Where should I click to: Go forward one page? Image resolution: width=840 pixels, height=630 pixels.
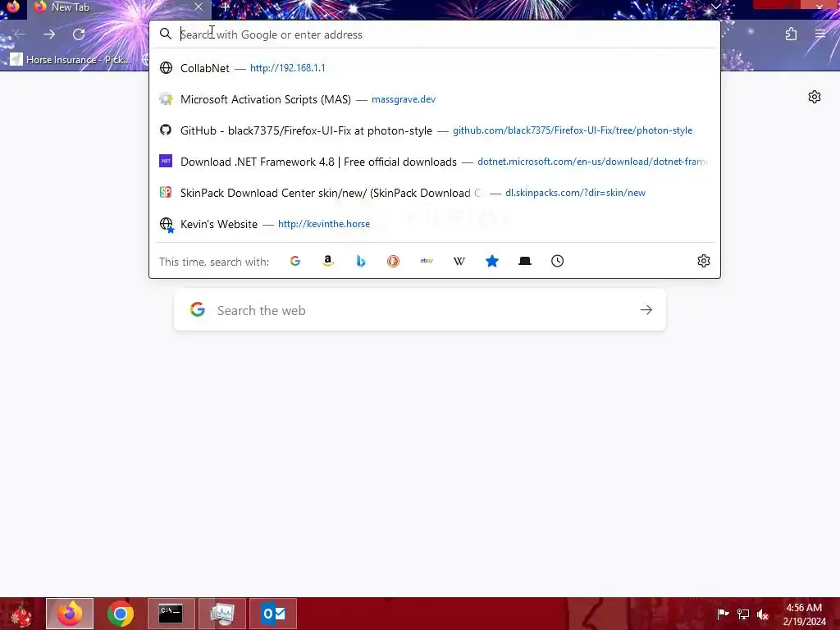(49, 34)
